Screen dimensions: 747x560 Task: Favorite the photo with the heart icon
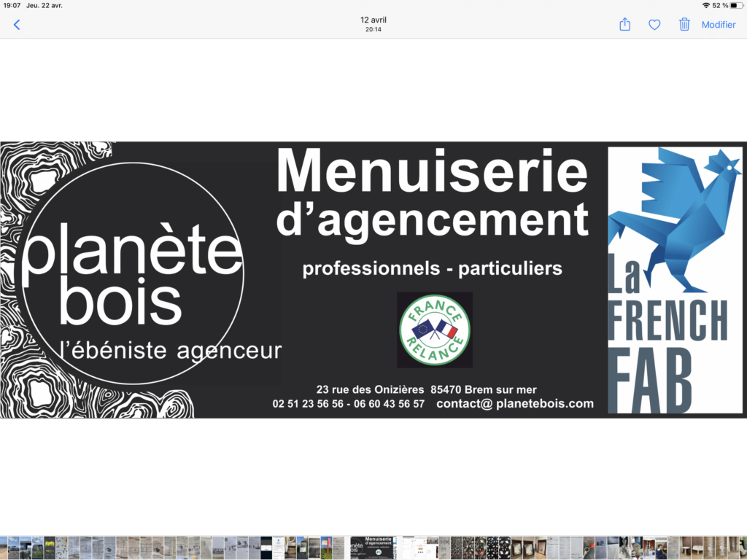(x=654, y=25)
